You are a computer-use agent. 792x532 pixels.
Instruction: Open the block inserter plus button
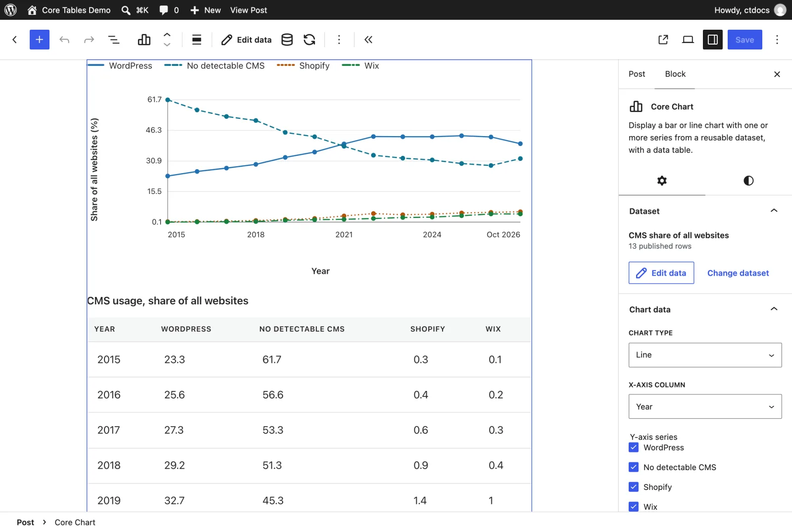tap(40, 40)
